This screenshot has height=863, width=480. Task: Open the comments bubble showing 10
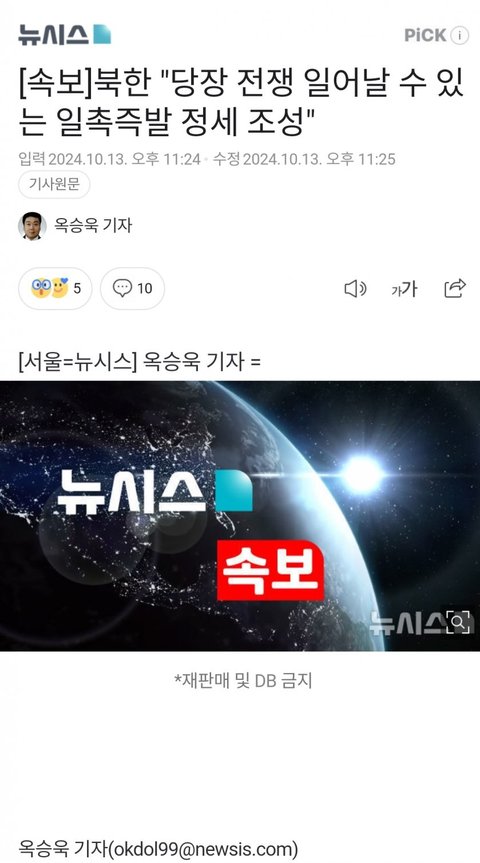(x=132, y=288)
